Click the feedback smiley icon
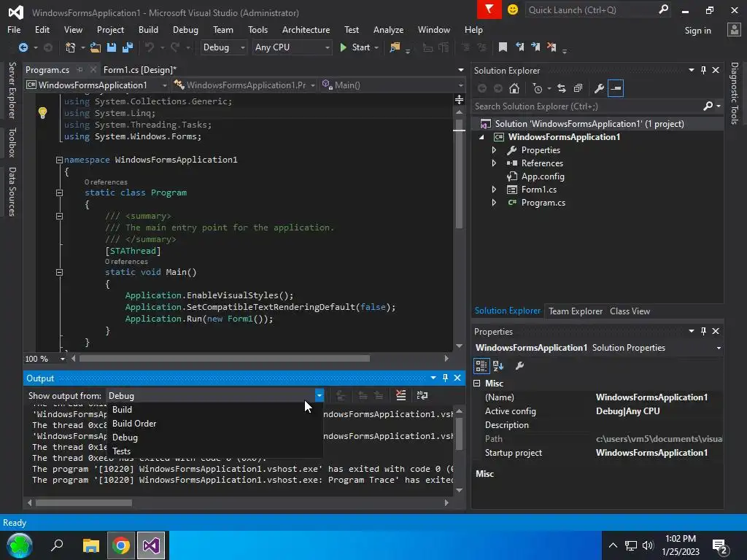This screenshot has width=747, height=560. coord(513,9)
